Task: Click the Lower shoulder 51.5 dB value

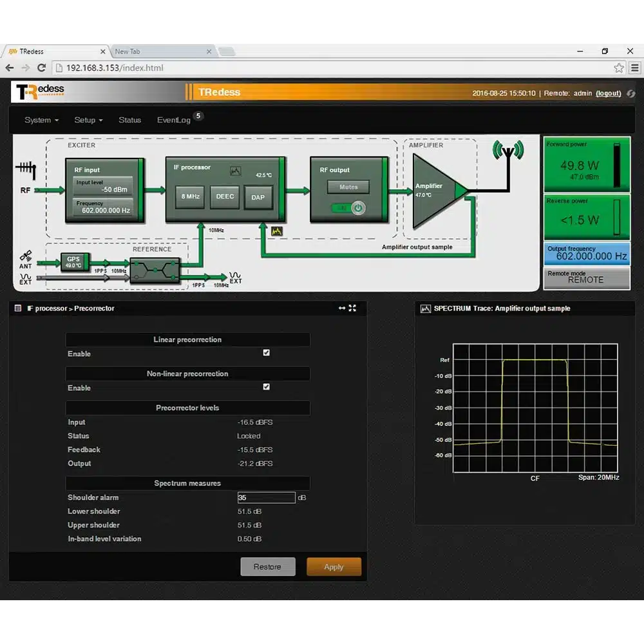Action: [x=249, y=511]
